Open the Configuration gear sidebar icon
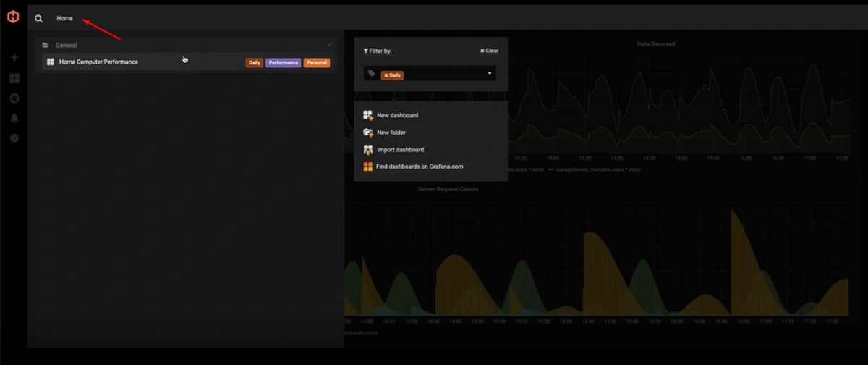 (14, 138)
